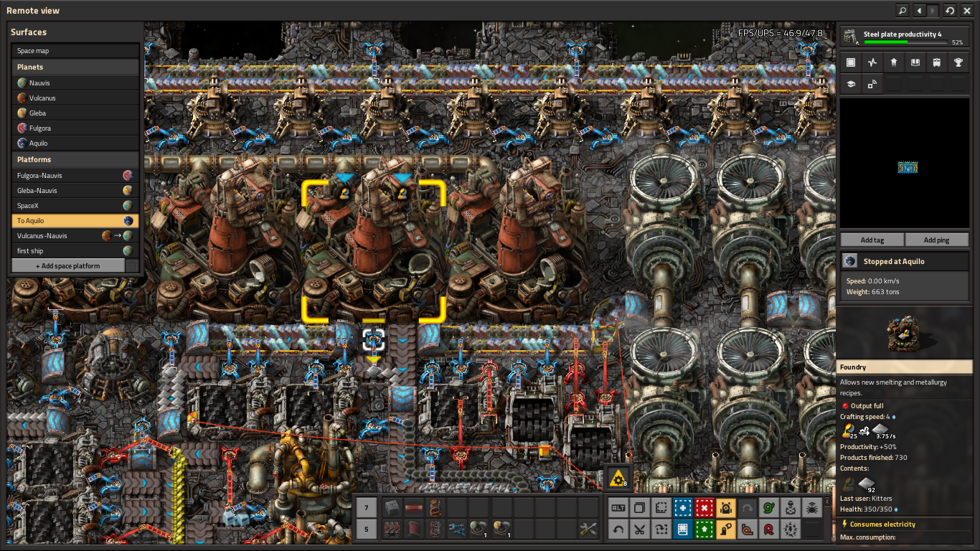Image resolution: width=980 pixels, height=551 pixels.
Task: Select the first ship platform
Action: 75,250
